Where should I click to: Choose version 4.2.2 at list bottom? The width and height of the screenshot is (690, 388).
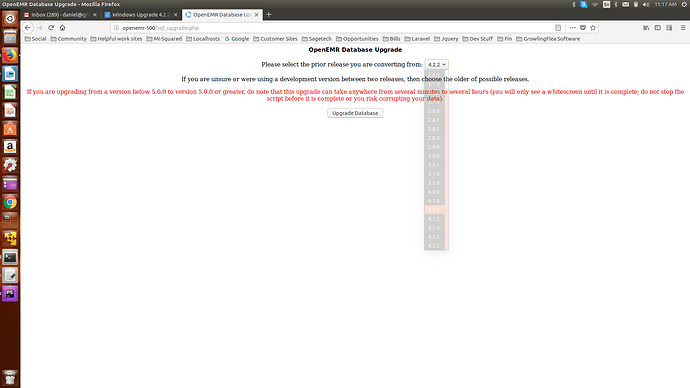click(434, 246)
